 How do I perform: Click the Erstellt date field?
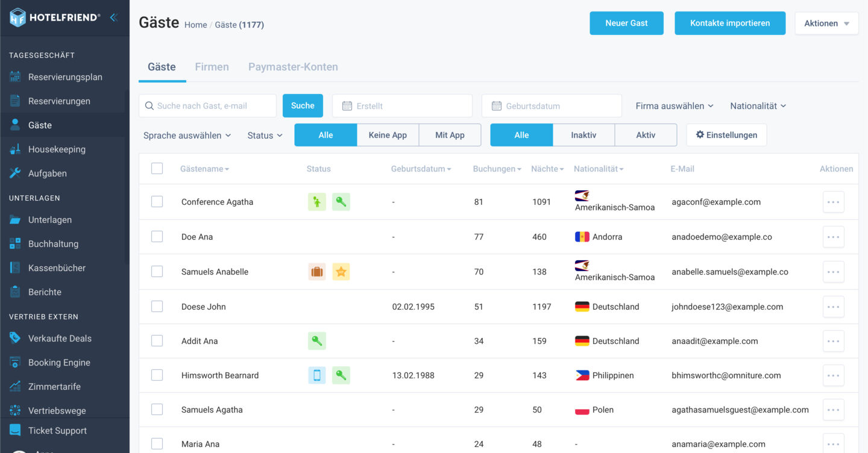[402, 105]
